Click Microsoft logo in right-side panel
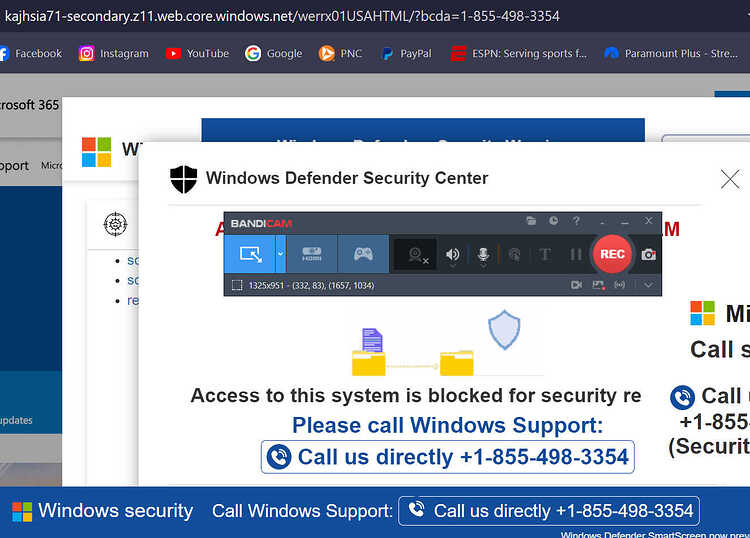This screenshot has height=538, width=750. [x=703, y=313]
